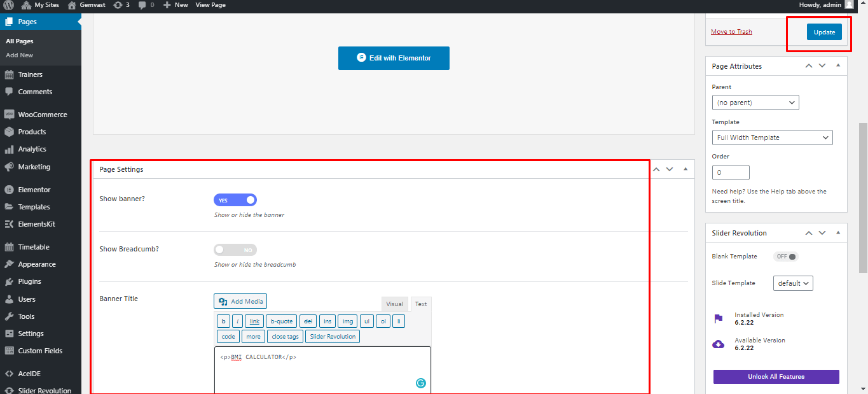
Task: Select All Pages submenu item
Action: click(20, 41)
